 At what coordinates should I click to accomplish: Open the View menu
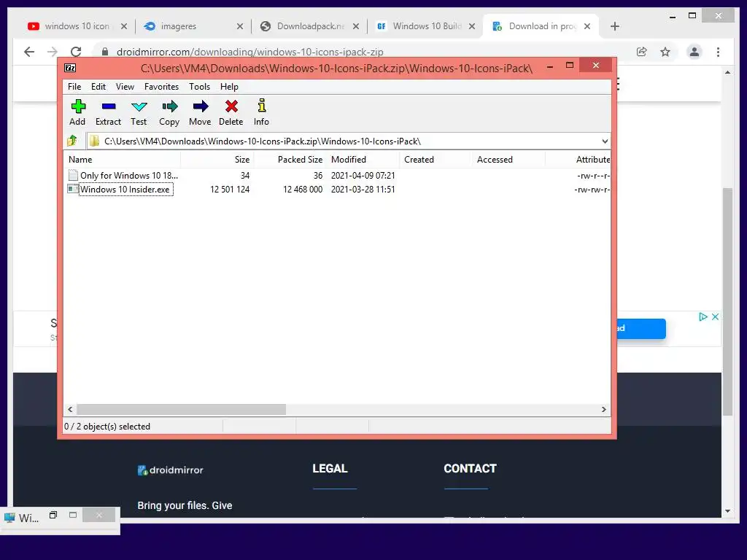coord(125,87)
